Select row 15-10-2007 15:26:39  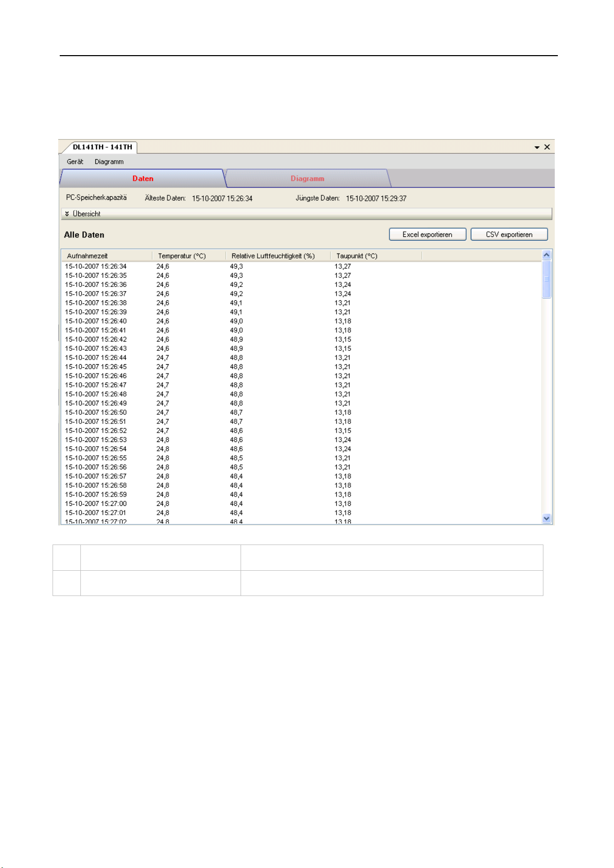(x=301, y=312)
